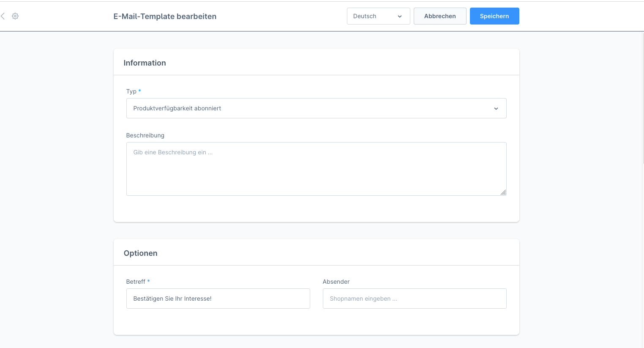Click the vertical page scrollbar
The width and height of the screenshot is (644, 348).
[642, 97]
